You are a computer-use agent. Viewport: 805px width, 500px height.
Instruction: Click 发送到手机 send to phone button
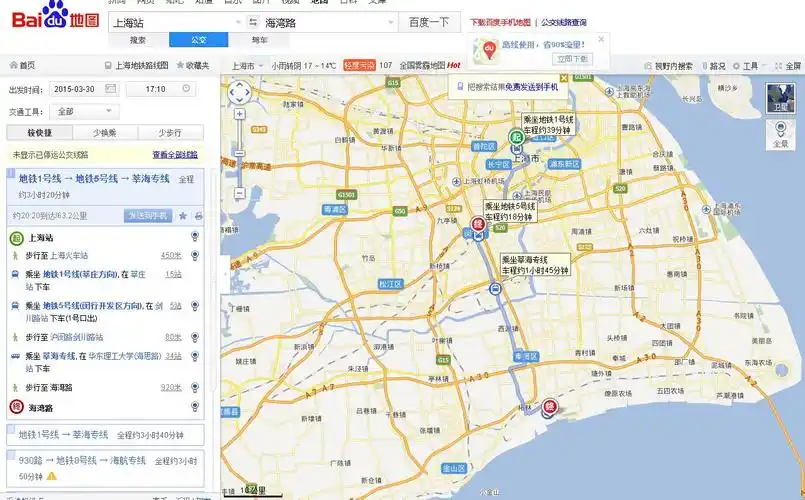coord(148,216)
